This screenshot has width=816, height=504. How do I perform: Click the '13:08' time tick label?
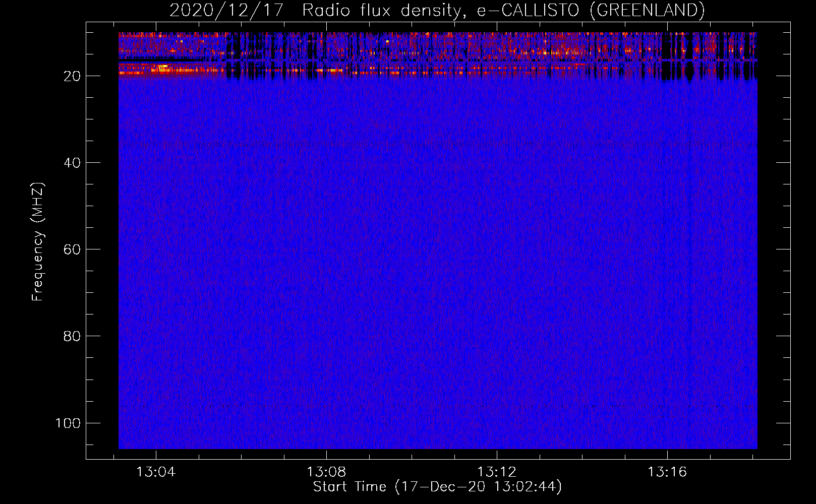pos(326,472)
